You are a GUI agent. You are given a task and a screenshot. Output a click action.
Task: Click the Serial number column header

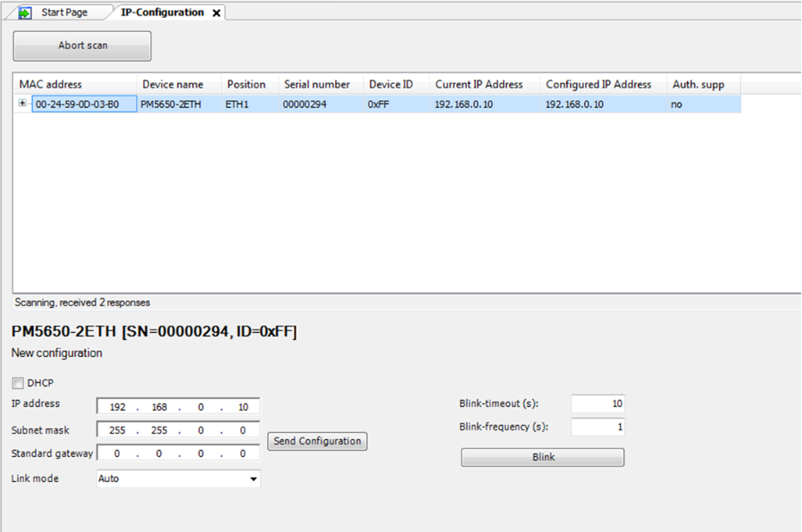tap(322, 84)
